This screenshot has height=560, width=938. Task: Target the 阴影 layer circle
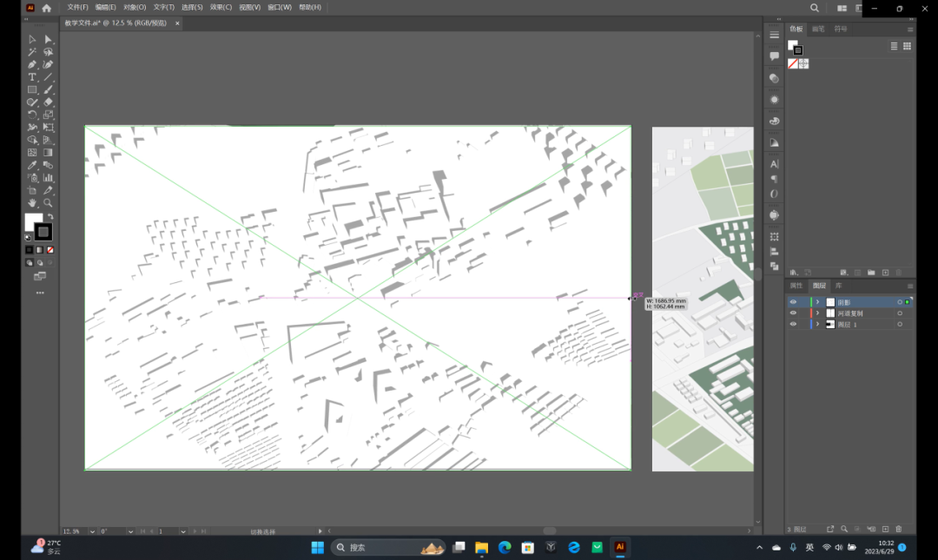click(x=900, y=302)
